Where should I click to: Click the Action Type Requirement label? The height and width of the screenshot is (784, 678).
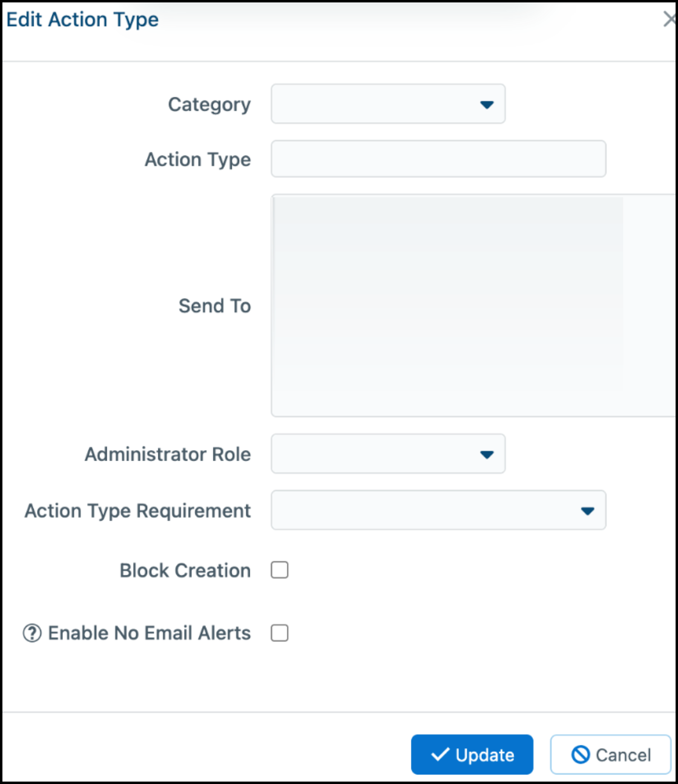pyautogui.click(x=138, y=511)
